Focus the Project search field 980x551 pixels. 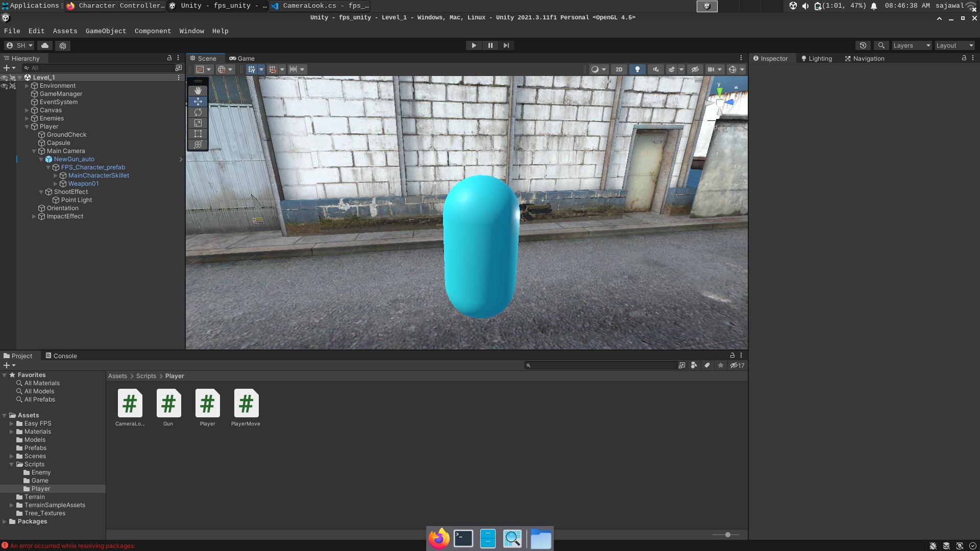click(x=601, y=365)
